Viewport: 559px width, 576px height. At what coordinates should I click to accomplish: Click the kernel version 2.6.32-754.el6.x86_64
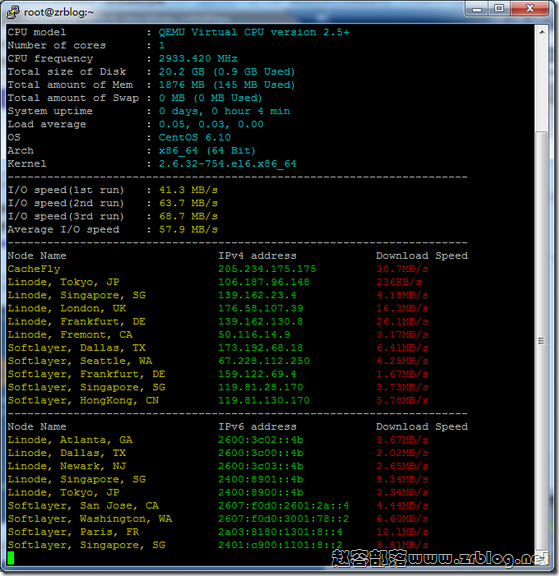click(x=227, y=164)
